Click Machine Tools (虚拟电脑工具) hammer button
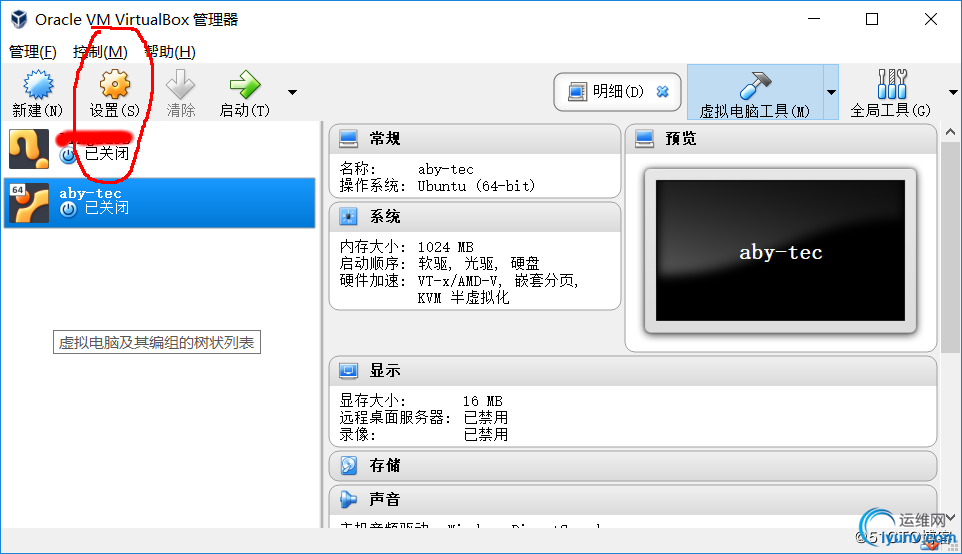This screenshot has height=554, width=962. 755,92
